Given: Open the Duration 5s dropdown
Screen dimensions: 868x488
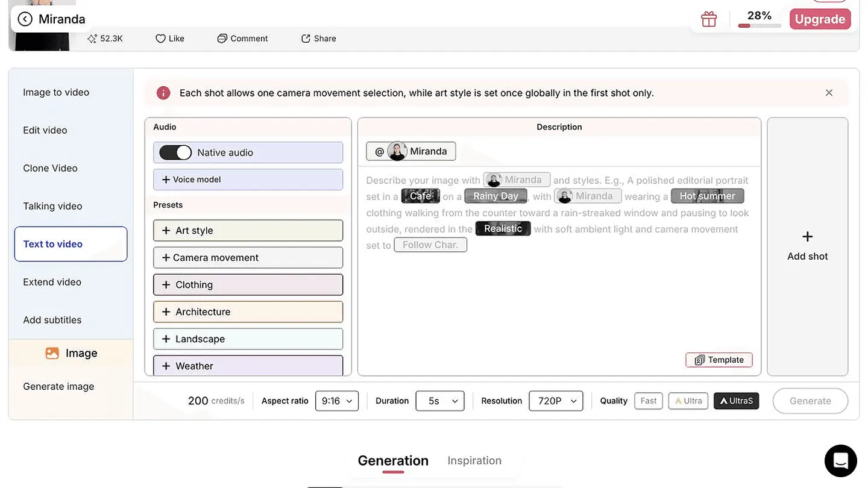Looking at the screenshot, I should tap(440, 401).
